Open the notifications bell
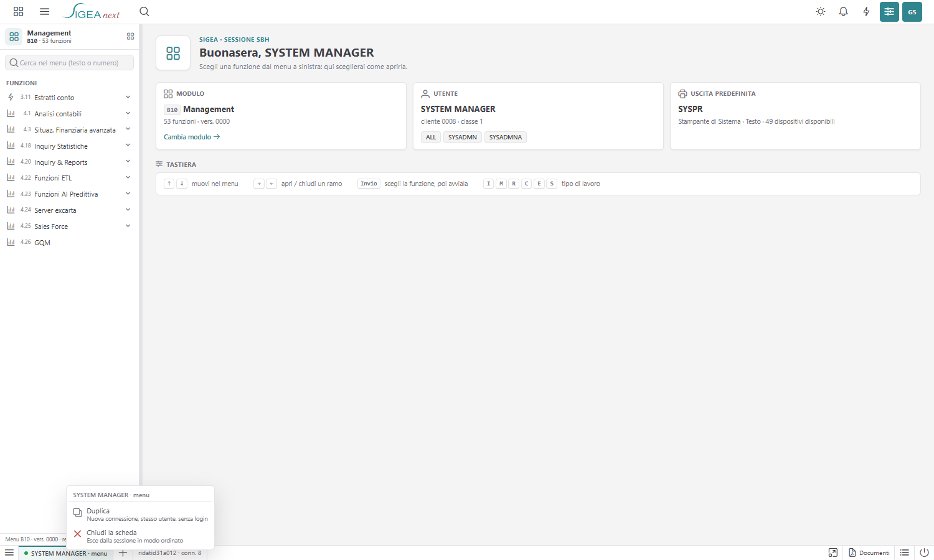The height and width of the screenshot is (560, 934). point(844,12)
